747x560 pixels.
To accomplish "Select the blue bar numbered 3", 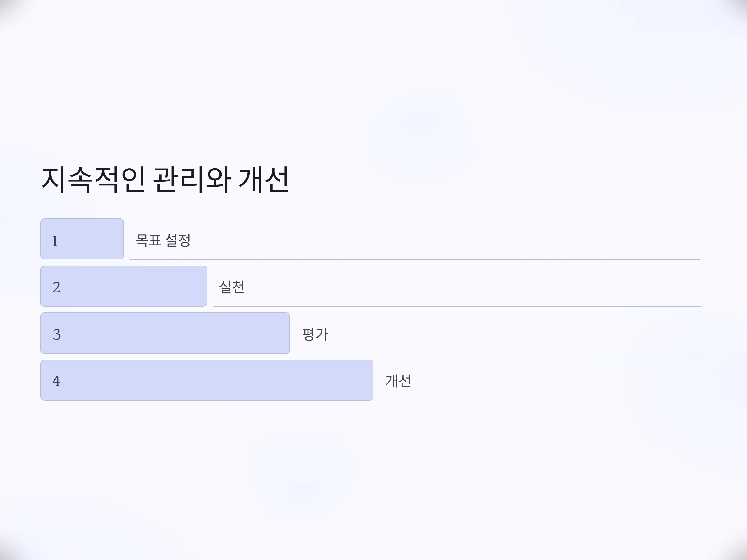I will tap(165, 333).
